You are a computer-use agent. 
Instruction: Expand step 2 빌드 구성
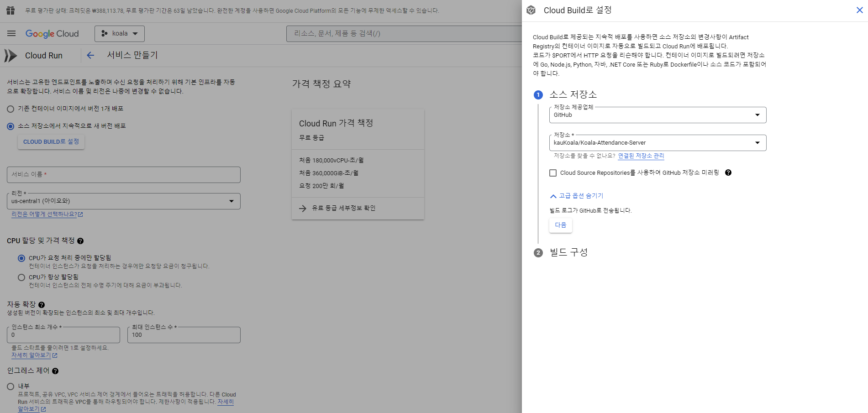coord(568,252)
